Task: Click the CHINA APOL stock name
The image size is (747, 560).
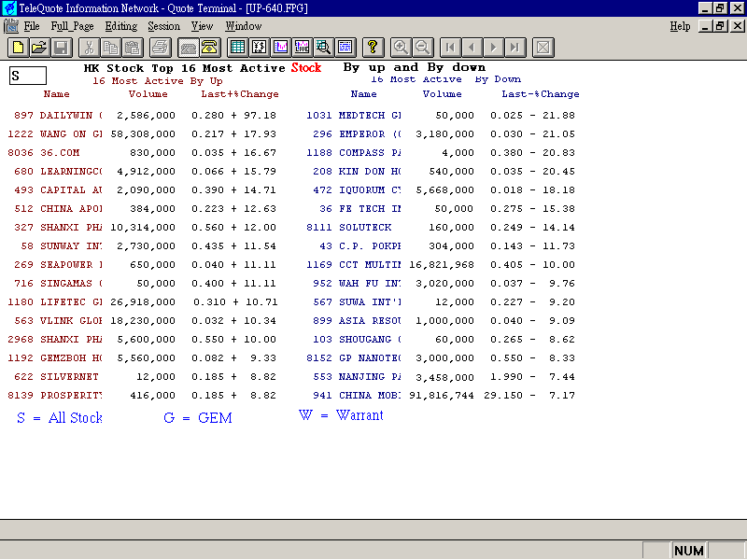Action: 71,208
